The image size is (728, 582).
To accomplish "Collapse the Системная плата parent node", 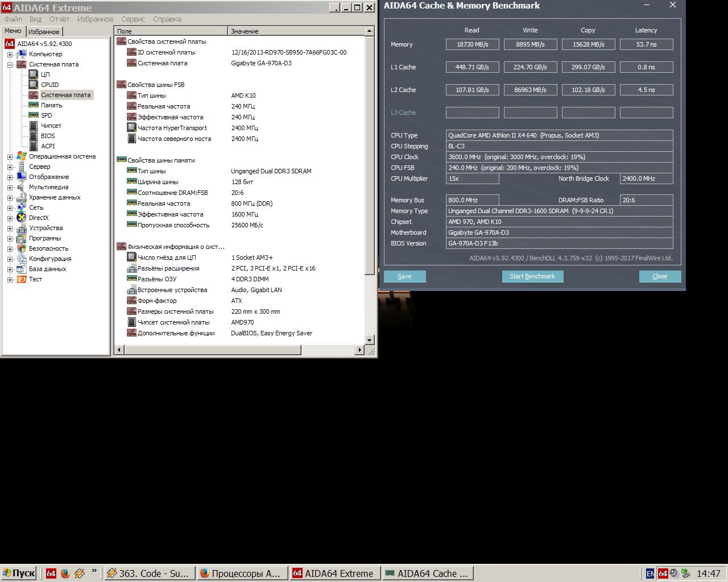I will point(10,65).
